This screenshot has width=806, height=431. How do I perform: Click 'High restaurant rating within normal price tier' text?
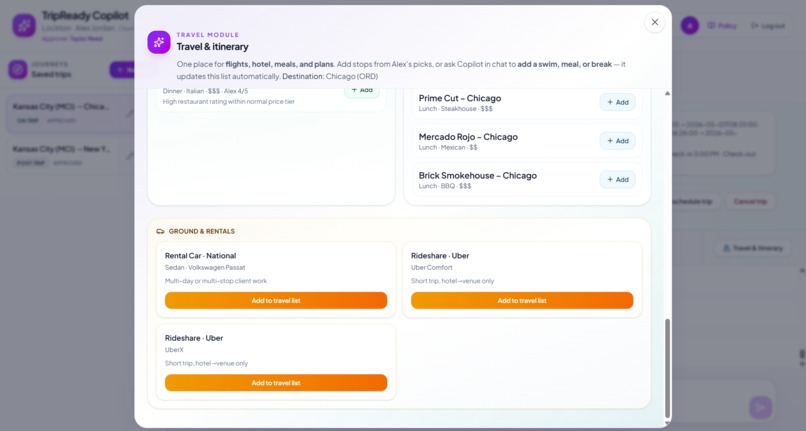coord(229,102)
